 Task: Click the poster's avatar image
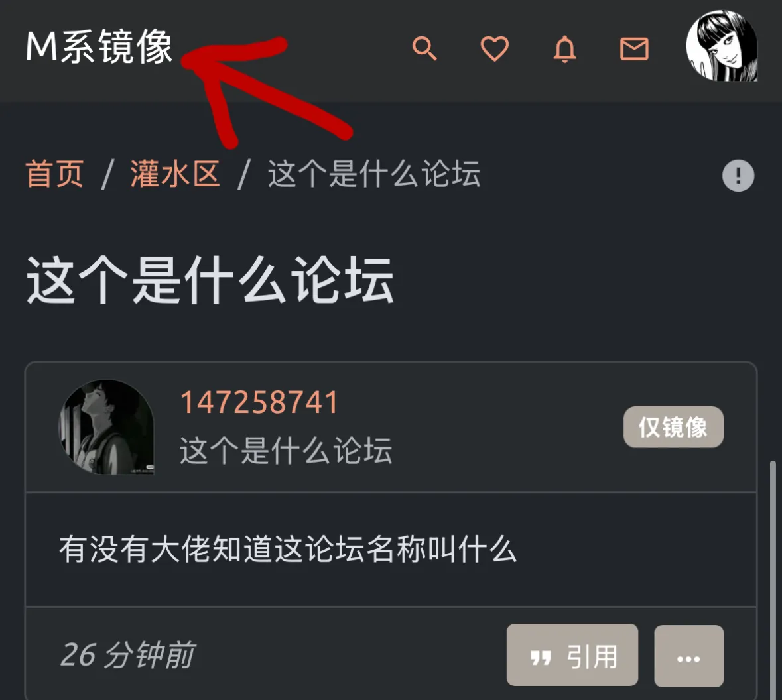click(106, 428)
